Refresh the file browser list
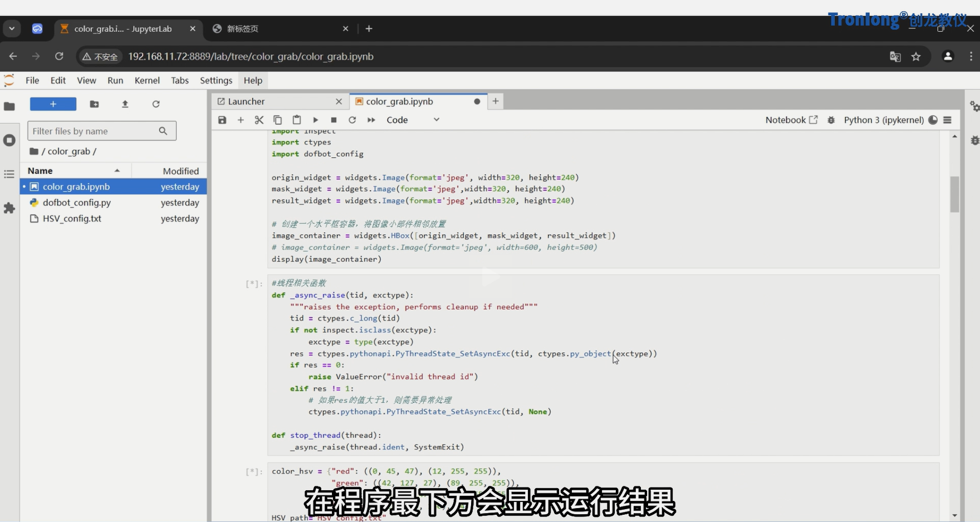 pyautogui.click(x=156, y=104)
